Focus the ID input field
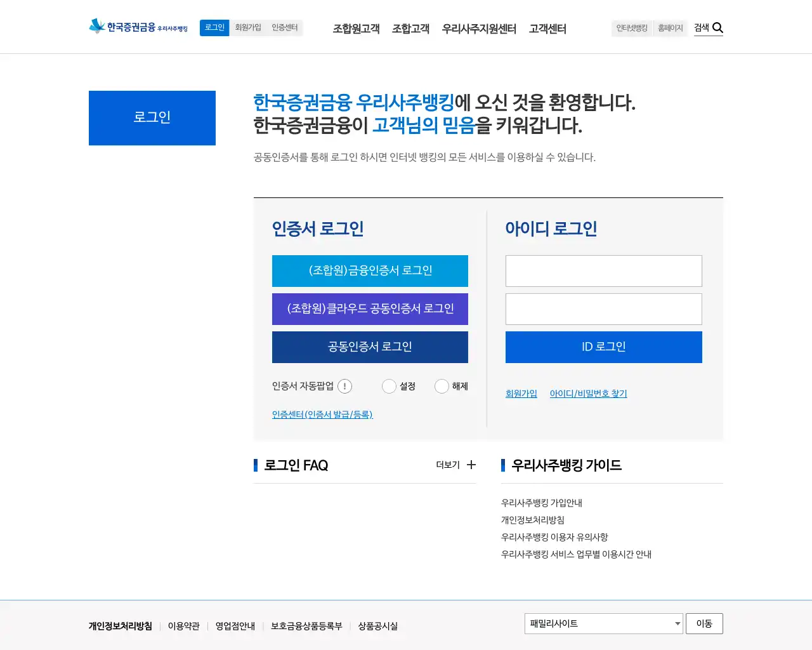This screenshot has width=812, height=650. [x=604, y=271]
